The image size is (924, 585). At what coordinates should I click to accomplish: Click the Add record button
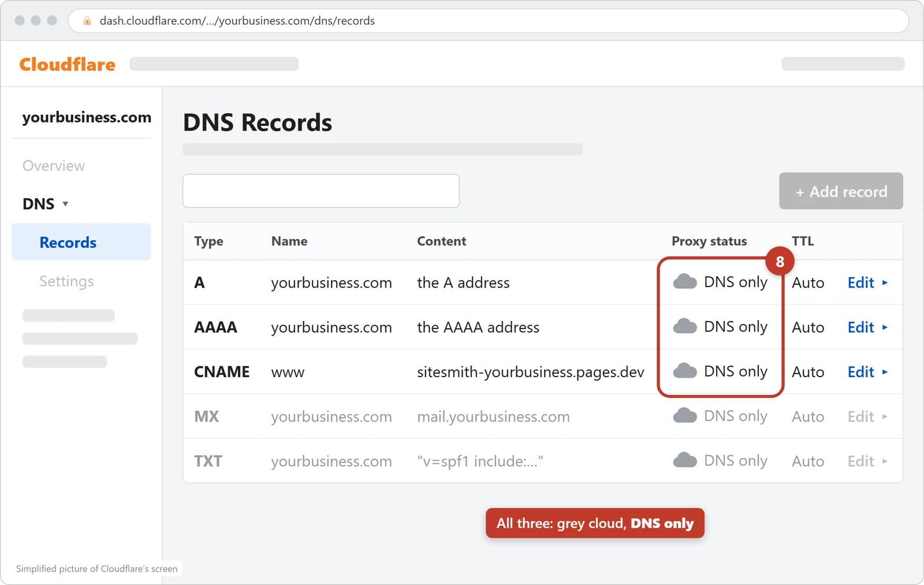841,191
